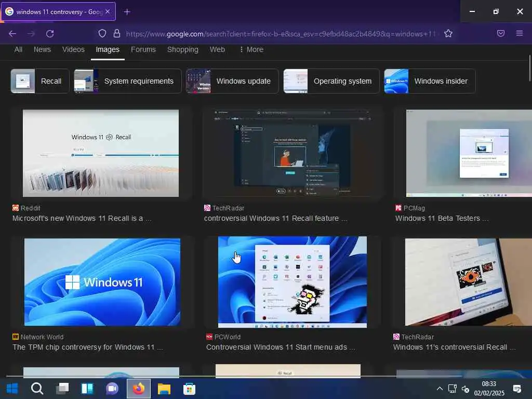Open the Pocket save icon
This screenshot has width=532, height=399.
(x=501, y=33)
